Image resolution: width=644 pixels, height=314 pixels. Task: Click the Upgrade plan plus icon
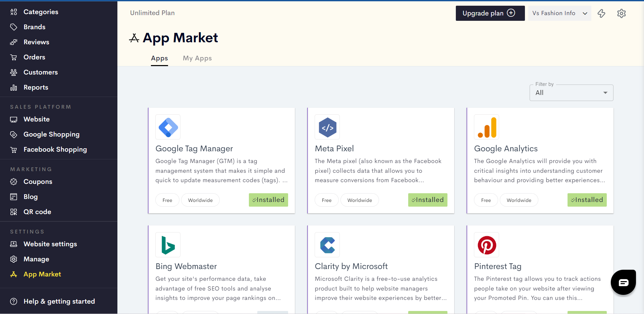point(511,13)
